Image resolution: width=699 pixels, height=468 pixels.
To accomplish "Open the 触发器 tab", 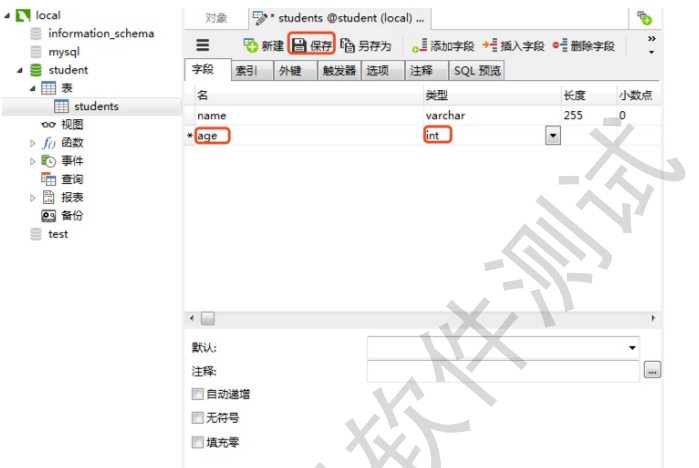I will (x=339, y=71).
